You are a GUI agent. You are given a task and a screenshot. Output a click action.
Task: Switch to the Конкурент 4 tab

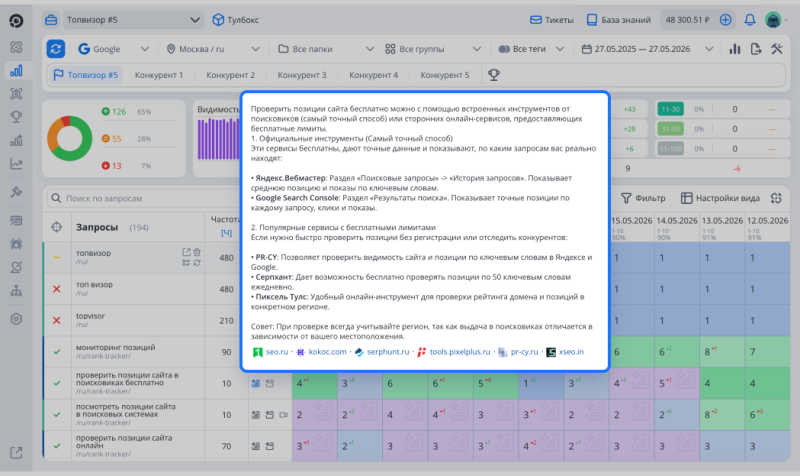click(x=373, y=75)
